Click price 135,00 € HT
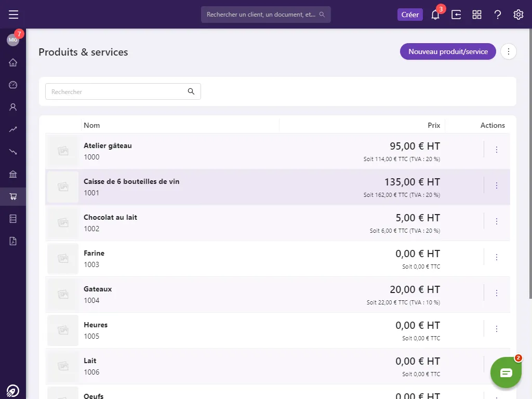 point(412,182)
